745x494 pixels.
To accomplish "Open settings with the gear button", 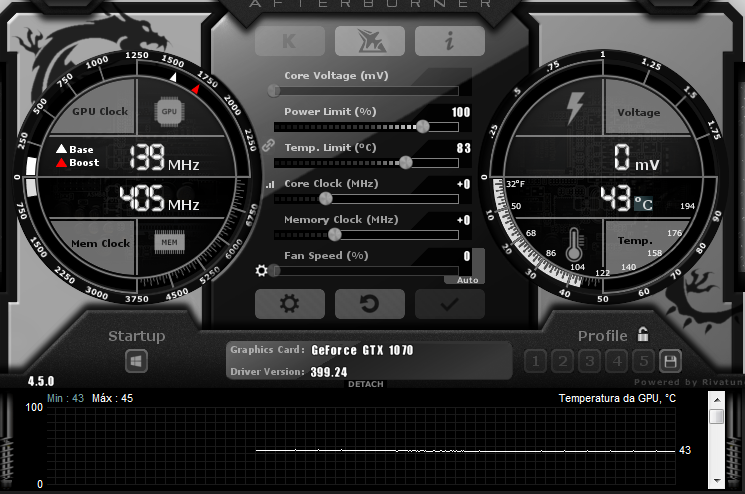I will [x=290, y=304].
